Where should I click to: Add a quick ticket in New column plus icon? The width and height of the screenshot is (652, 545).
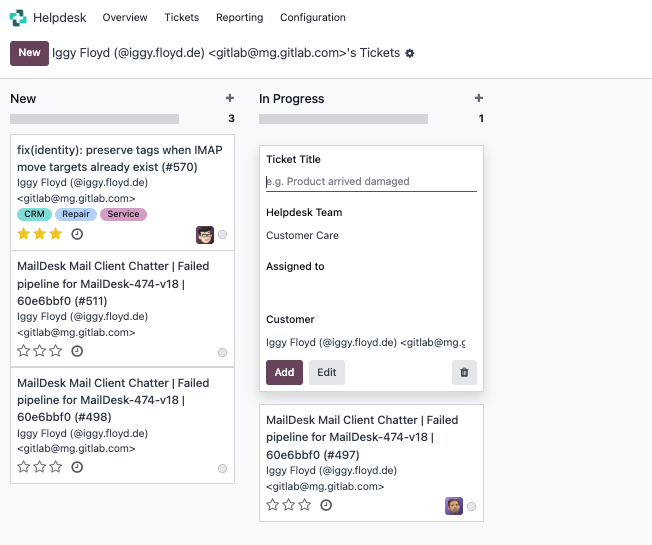click(230, 98)
